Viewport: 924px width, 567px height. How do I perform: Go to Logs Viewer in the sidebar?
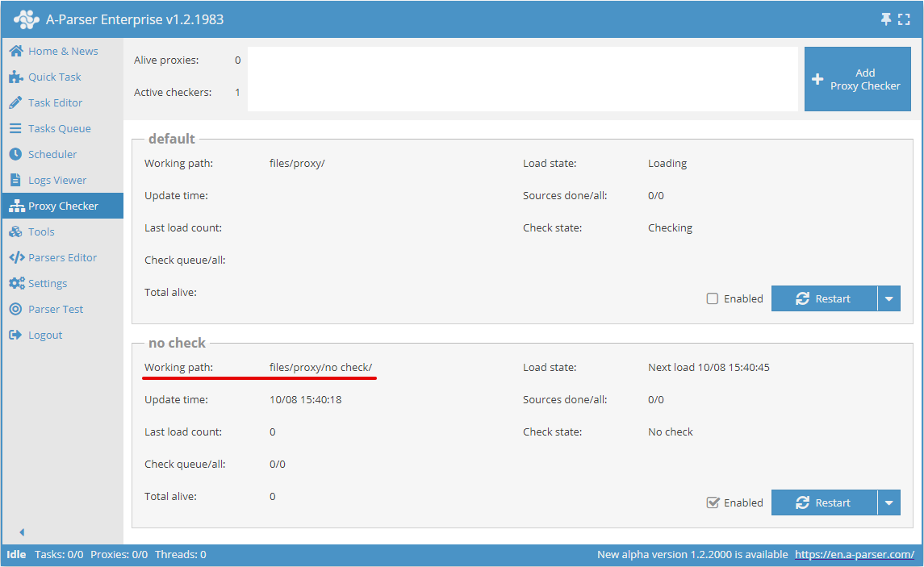coord(56,180)
